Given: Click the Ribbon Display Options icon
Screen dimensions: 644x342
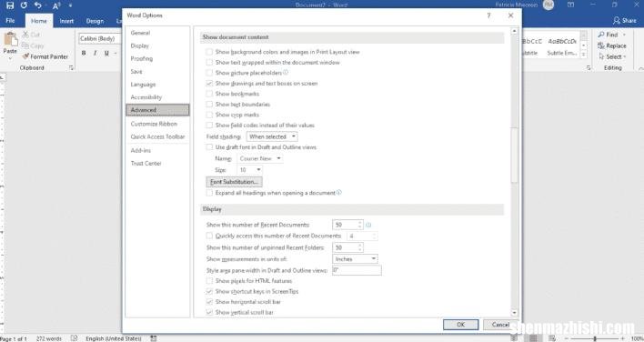Looking at the screenshot, I should [570, 5].
